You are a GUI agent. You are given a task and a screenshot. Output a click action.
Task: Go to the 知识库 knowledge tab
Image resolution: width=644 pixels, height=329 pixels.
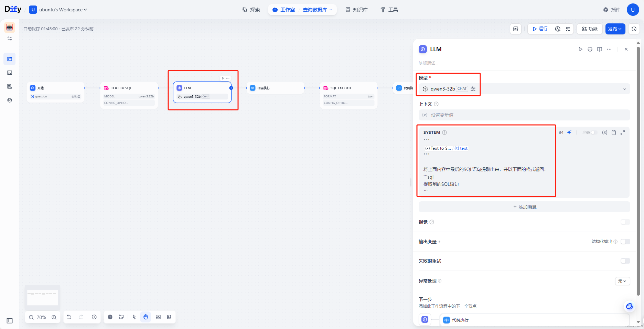357,10
